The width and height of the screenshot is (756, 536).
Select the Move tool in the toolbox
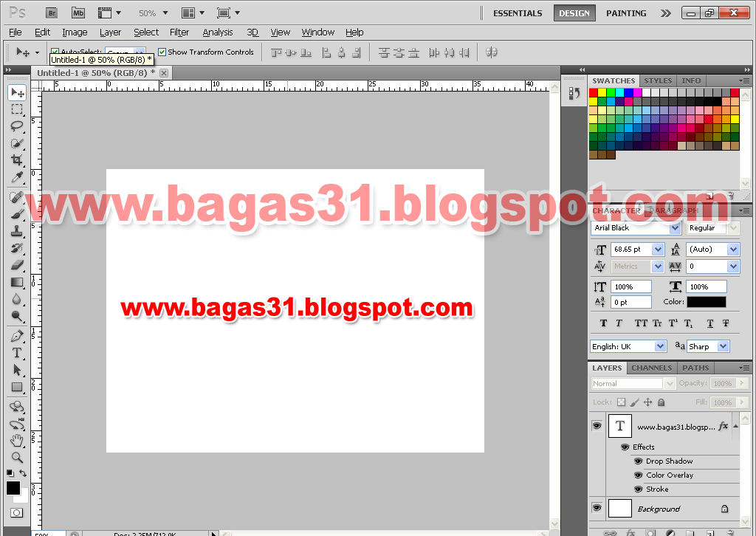tap(18, 92)
